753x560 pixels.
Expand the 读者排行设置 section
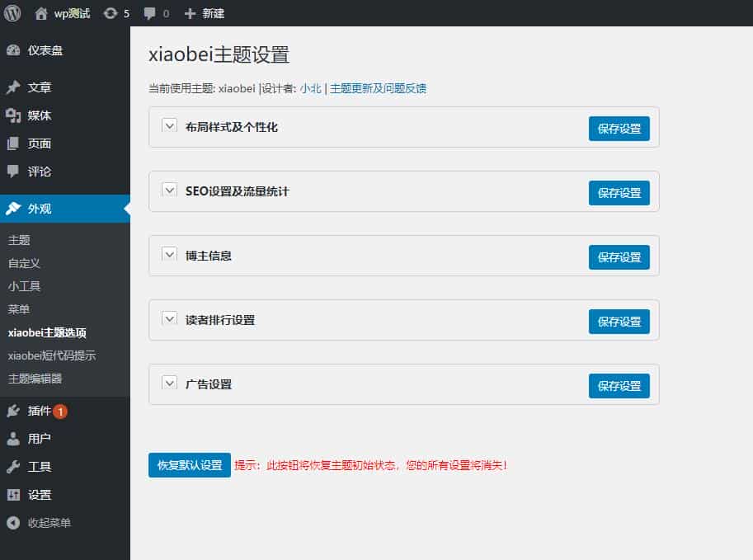click(170, 319)
